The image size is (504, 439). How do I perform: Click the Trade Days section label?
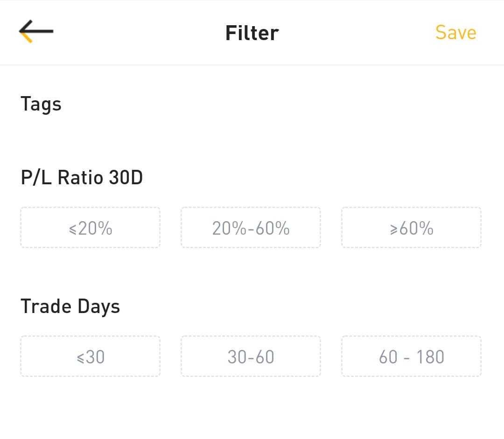point(70,307)
